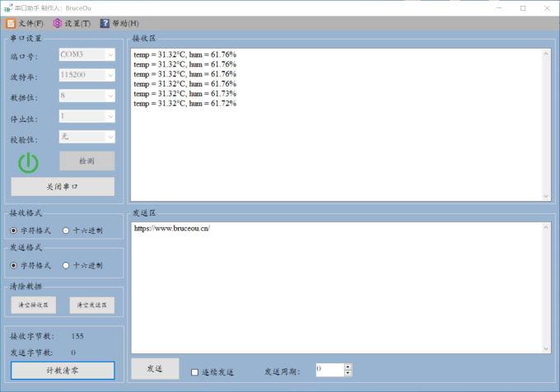Expand the 波特率 115200 dropdown

point(86,75)
